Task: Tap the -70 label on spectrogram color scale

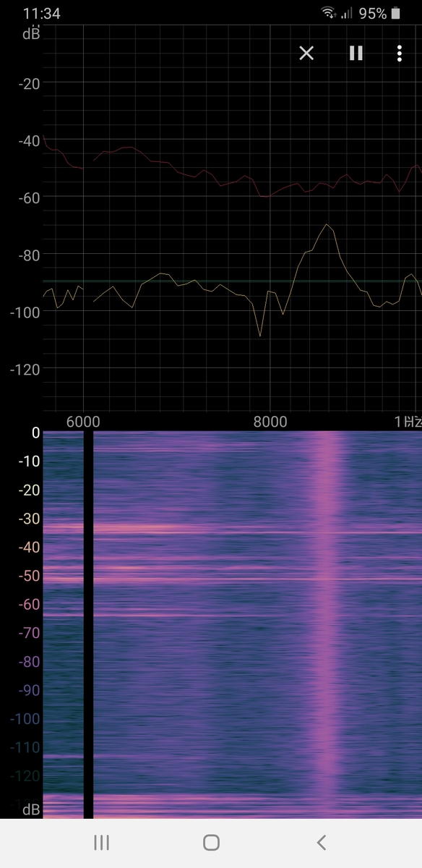Action: [x=28, y=633]
